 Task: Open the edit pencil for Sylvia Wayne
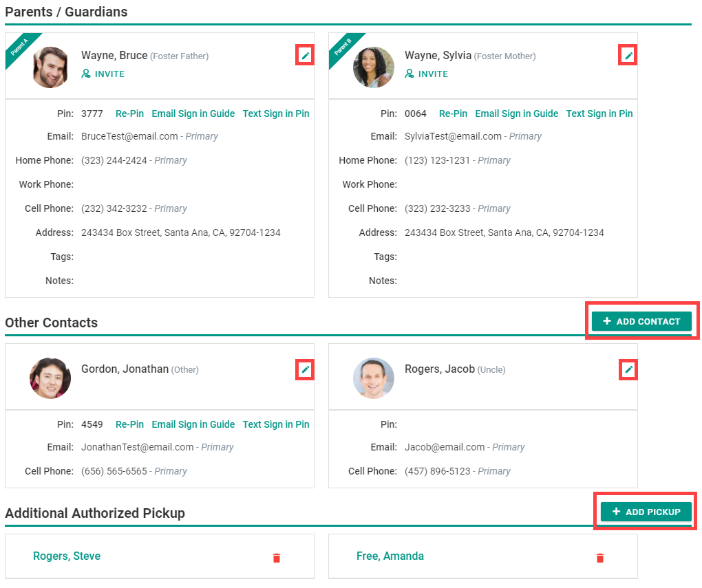[x=628, y=56]
